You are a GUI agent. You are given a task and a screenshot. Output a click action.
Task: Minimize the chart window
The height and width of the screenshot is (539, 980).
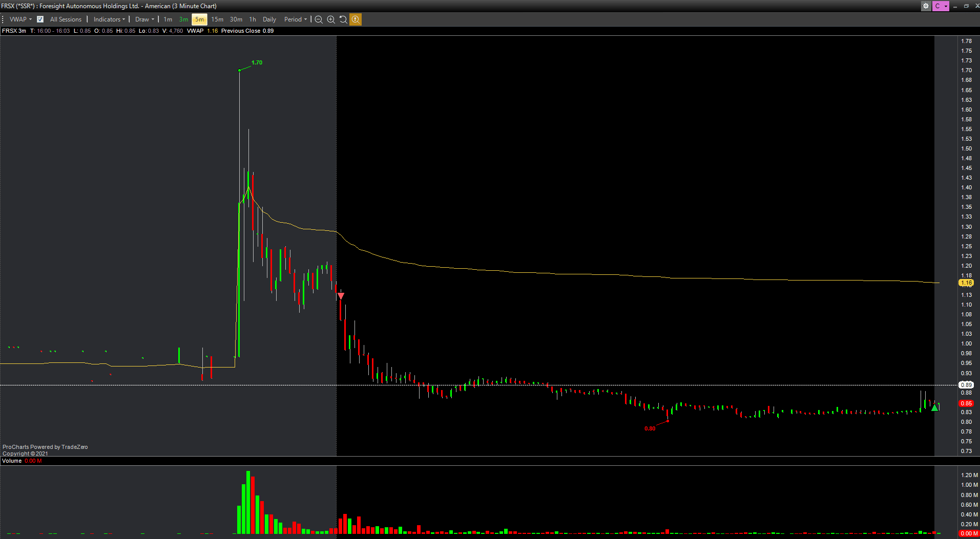[x=955, y=6]
